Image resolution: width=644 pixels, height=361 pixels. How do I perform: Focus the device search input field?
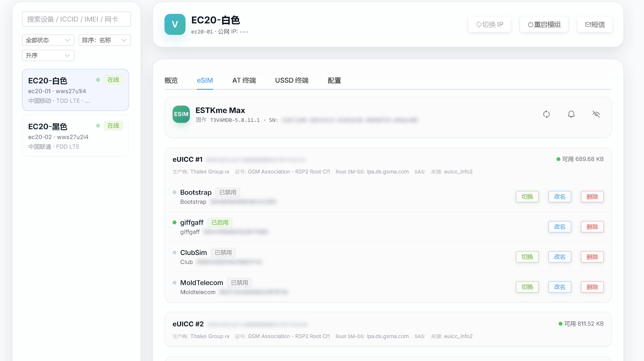pyautogui.click(x=76, y=19)
